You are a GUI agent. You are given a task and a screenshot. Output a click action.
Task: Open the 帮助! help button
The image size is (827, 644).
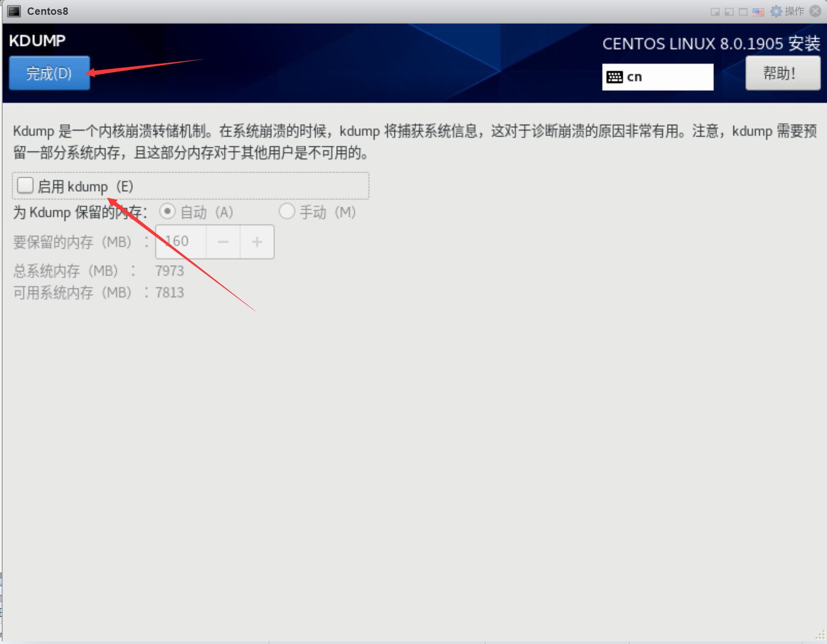(782, 73)
